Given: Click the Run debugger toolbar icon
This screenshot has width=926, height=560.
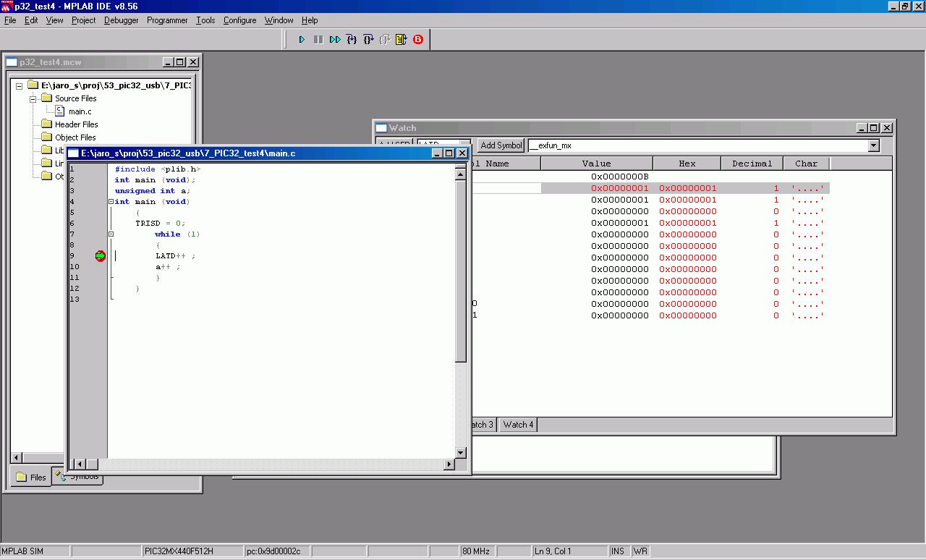Looking at the screenshot, I should 302,40.
